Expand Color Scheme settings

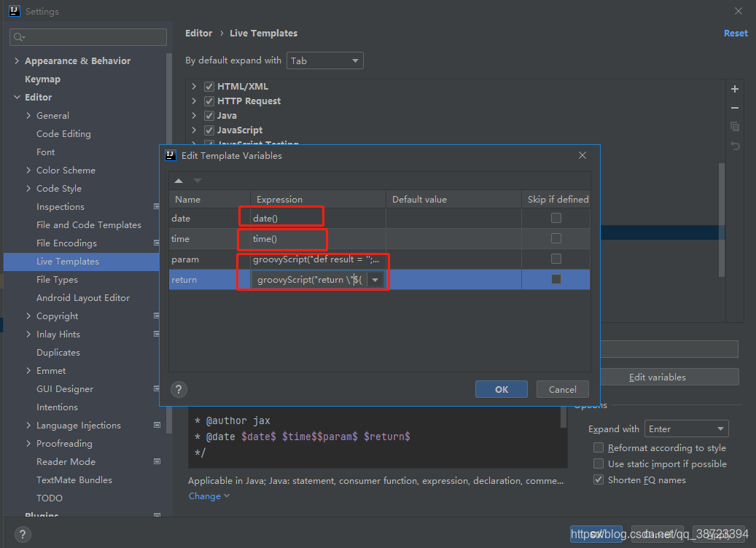[28, 170]
